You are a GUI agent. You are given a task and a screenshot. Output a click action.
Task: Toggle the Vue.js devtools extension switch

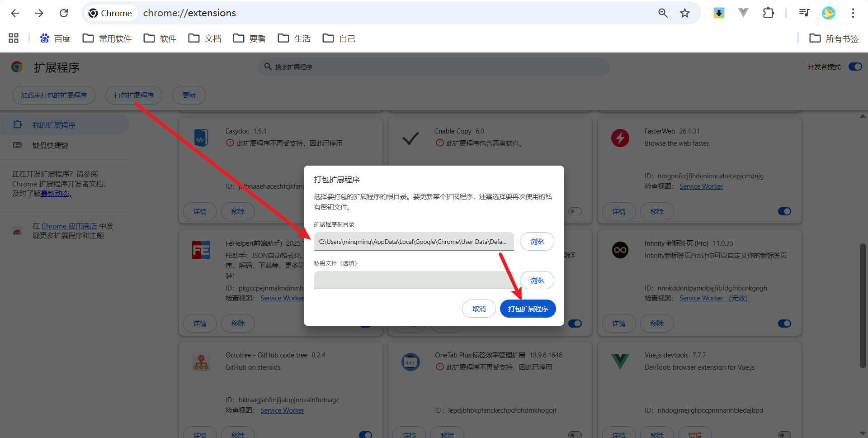tap(784, 435)
